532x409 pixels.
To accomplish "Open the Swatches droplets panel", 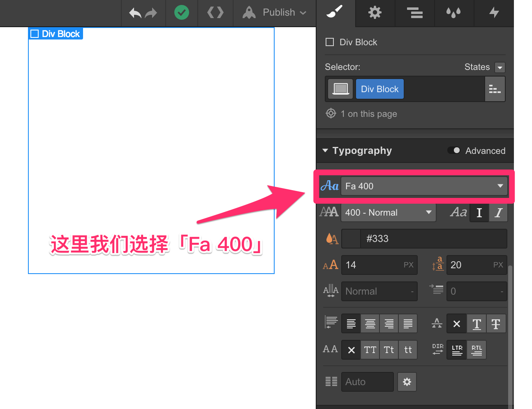I will (454, 13).
